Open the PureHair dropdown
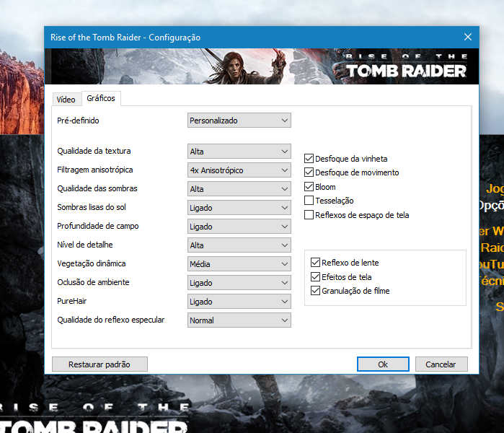Screen dimensions: 504x433 239,302
